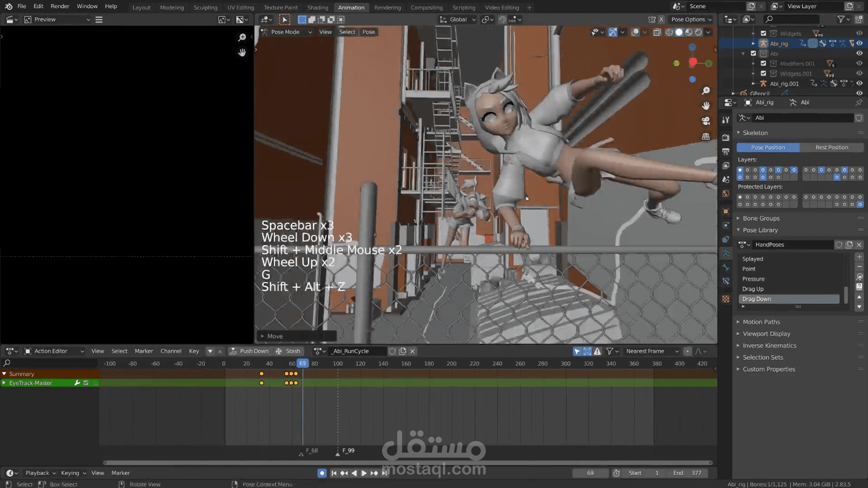Image resolution: width=868 pixels, height=488 pixels.
Task: Click the play animation button
Action: click(364, 473)
